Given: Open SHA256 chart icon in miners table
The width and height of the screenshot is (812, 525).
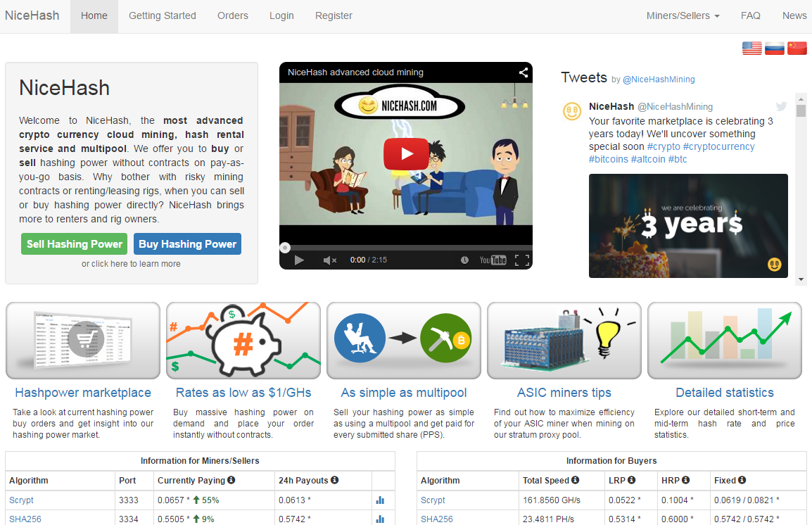Looking at the screenshot, I should (380, 519).
